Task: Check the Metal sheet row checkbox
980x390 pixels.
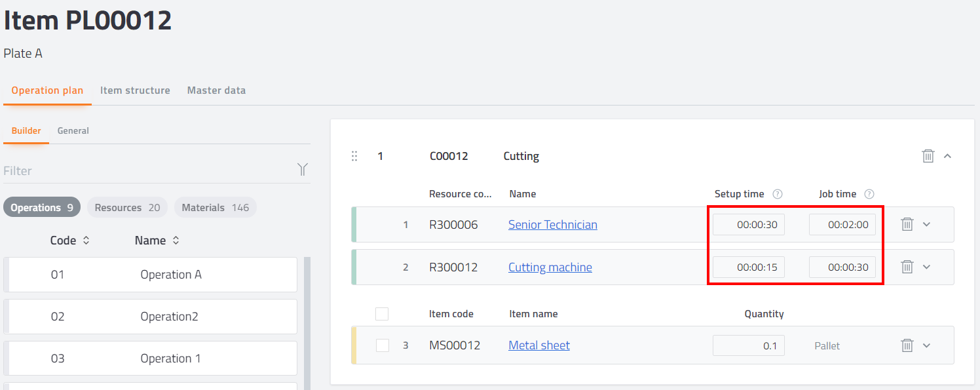Action: 383,345
